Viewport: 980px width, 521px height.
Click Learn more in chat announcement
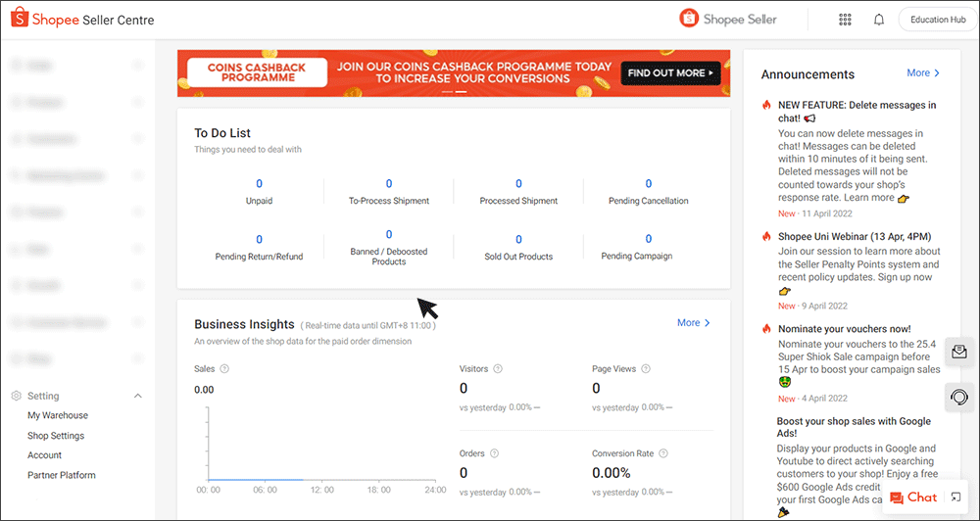pyautogui.click(x=868, y=198)
